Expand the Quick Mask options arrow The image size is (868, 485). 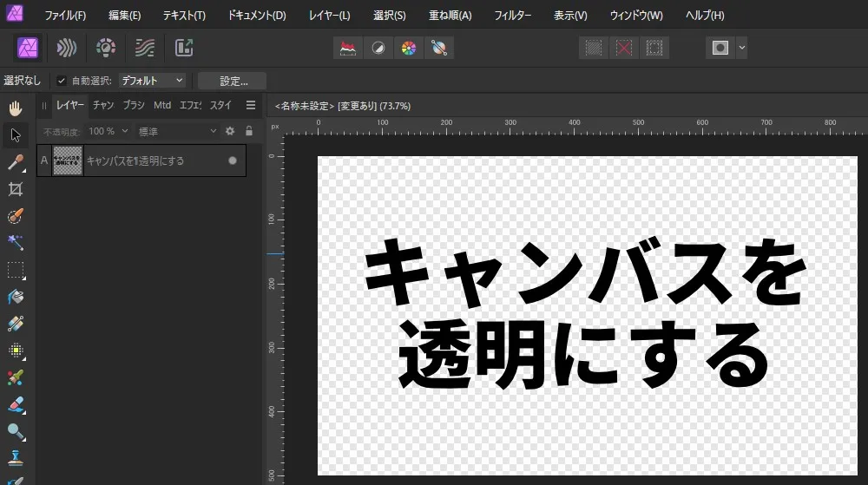(741, 48)
